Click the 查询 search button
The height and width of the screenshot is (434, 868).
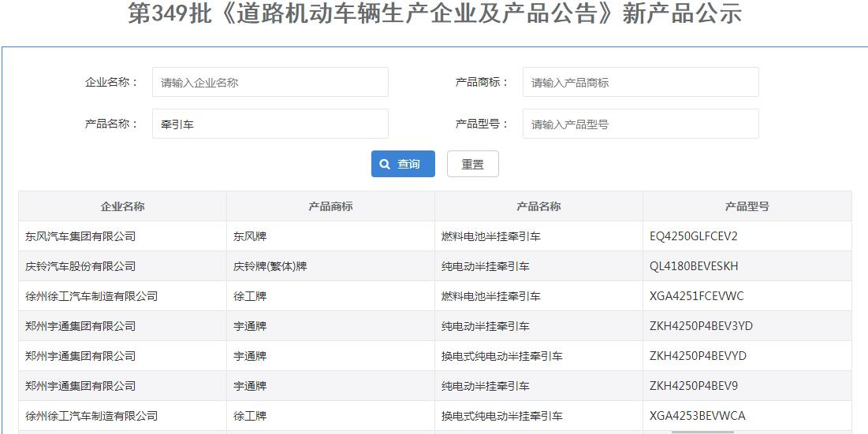pyautogui.click(x=403, y=164)
